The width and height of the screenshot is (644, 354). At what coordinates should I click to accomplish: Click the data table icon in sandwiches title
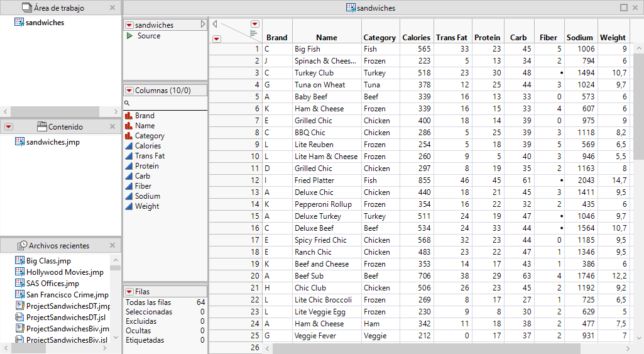[x=351, y=8]
